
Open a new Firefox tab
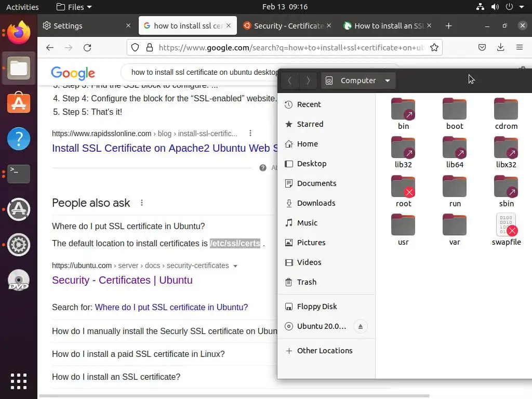click(x=448, y=26)
